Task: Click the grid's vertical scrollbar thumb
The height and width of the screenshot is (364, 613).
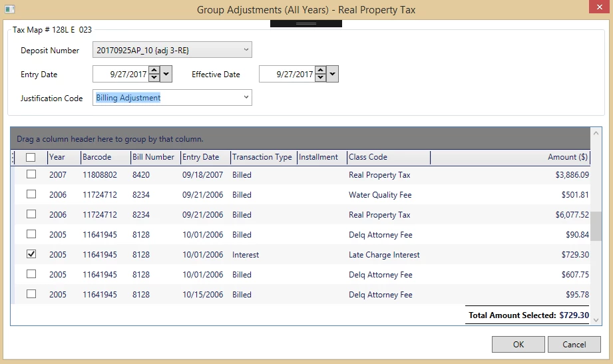Action: (596, 227)
